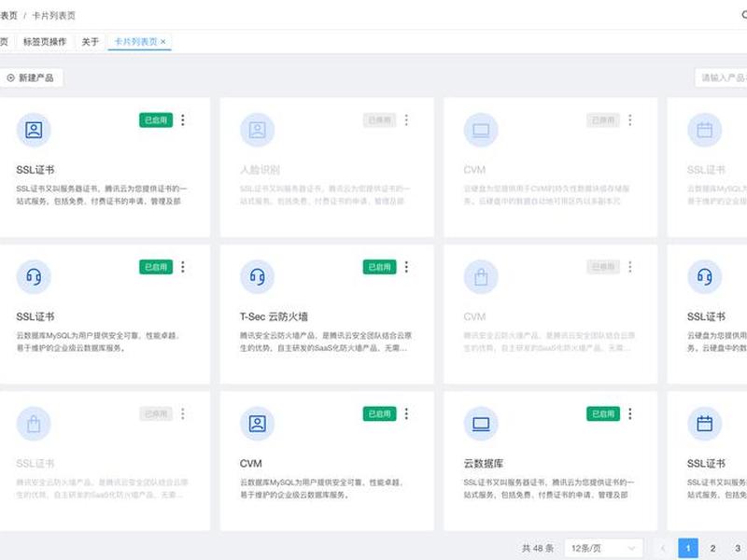Click the 已启用 tag on 云数据库 card
The height and width of the screenshot is (560, 747).
coord(603,413)
